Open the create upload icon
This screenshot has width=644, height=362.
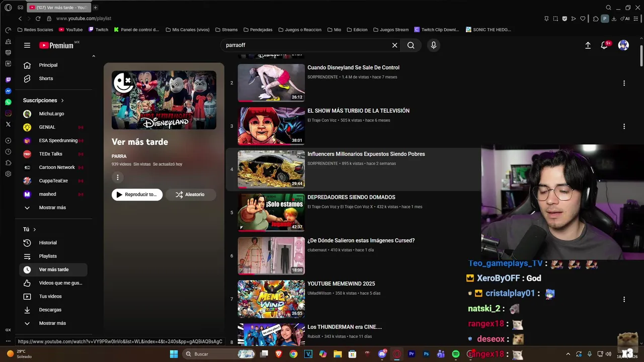(588, 45)
